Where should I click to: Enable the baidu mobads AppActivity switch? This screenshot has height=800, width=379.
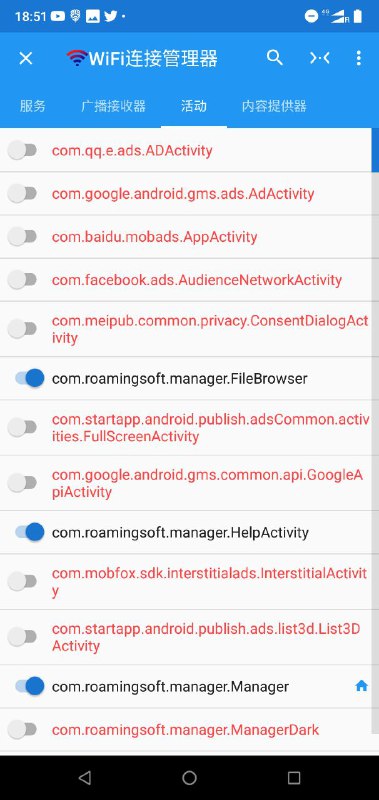22,237
